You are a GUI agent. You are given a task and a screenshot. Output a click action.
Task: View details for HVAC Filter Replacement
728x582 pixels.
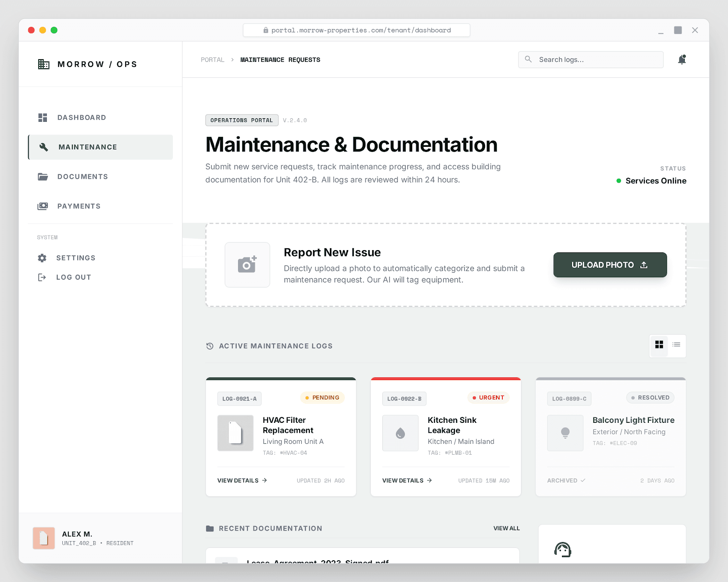(241, 480)
